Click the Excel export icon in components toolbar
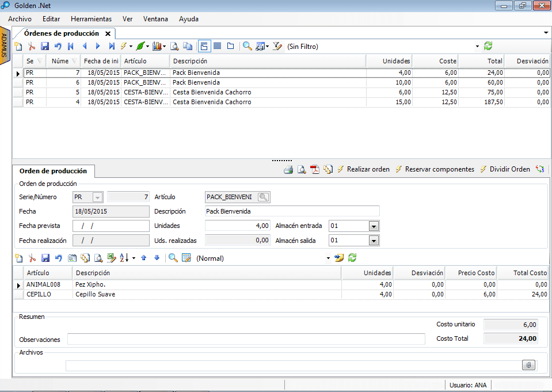552x392 pixels. click(112, 258)
